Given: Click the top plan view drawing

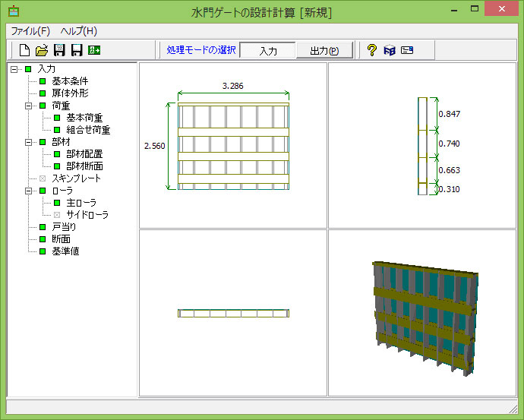Looking at the screenshot, I should point(233,313).
